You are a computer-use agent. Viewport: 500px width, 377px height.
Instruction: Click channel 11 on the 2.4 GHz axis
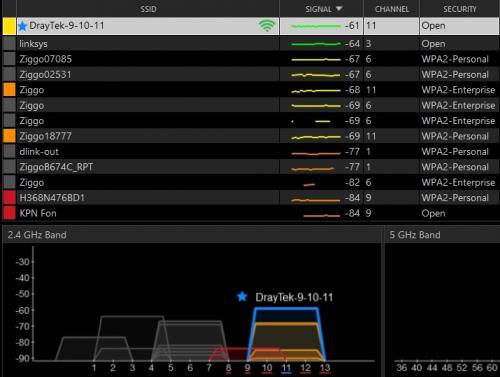click(x=286, y=368)
